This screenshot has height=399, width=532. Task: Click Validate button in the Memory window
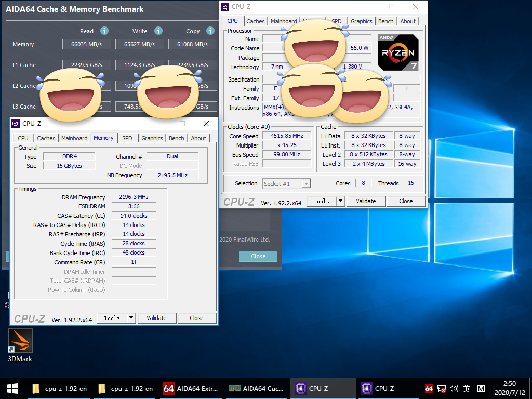[x=156, y=318]
